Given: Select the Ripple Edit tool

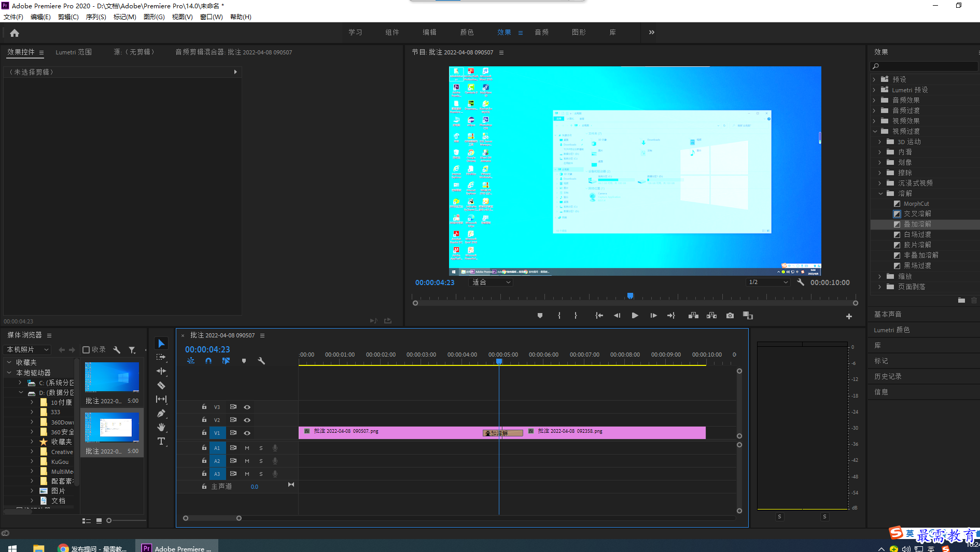Looking at the screenshot, I should pos(161,371).
